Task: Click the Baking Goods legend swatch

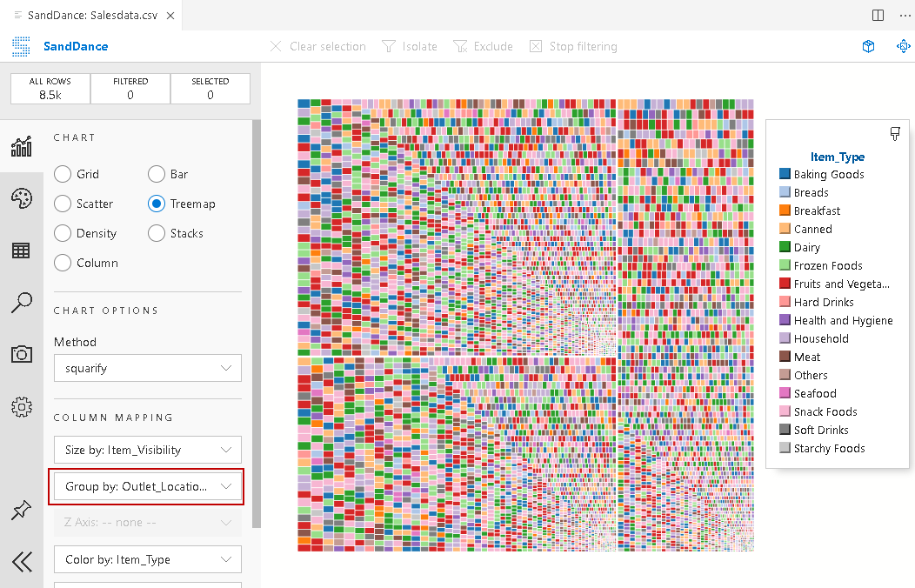Action: pos(785,174)
